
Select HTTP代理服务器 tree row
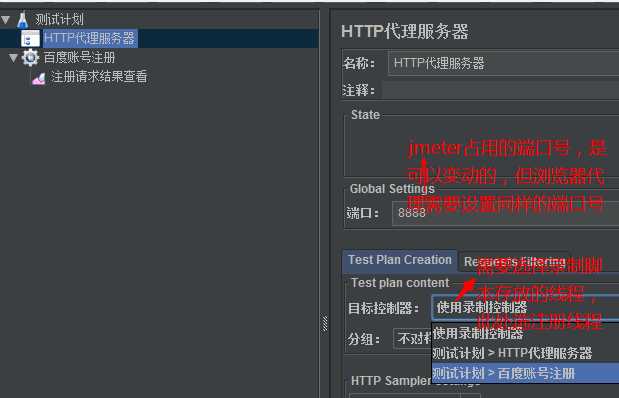(159, 39)
